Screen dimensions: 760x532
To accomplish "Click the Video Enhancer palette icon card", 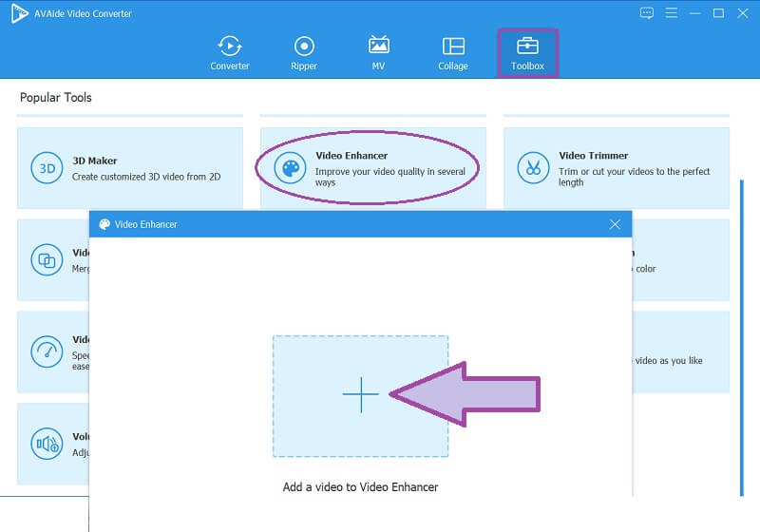I will [x=291, y=168].
